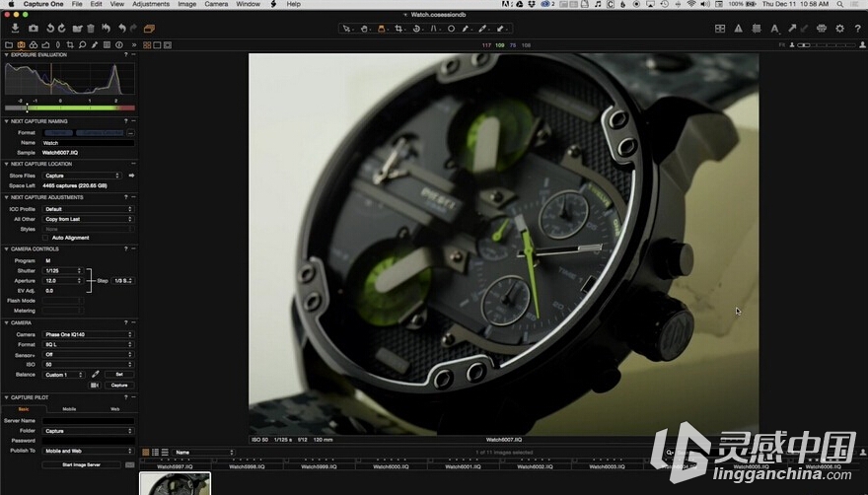The width and height of the screenshot is (868, 495).
Task: Open the Format IIQ L dropdown
Action: (x=88, y=344)
